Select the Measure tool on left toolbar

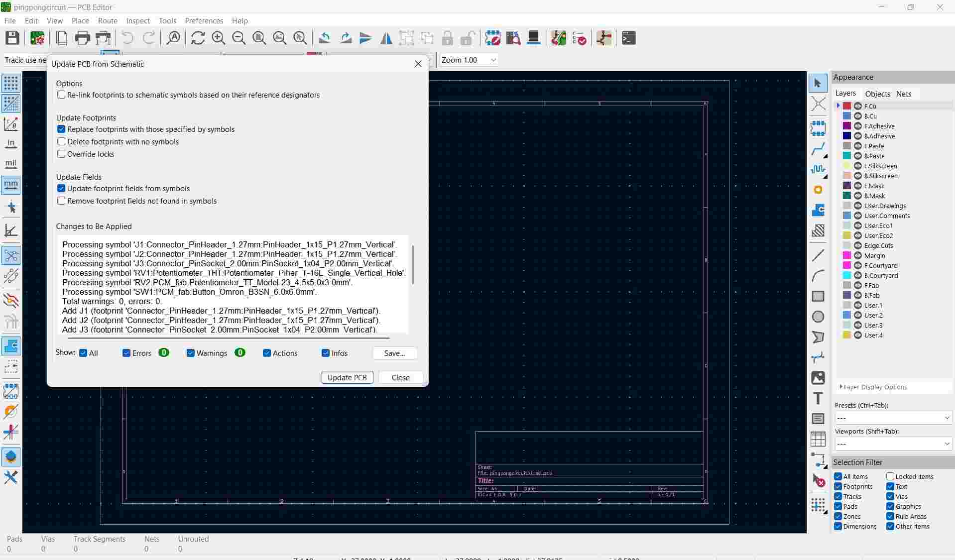pos(11,230)
